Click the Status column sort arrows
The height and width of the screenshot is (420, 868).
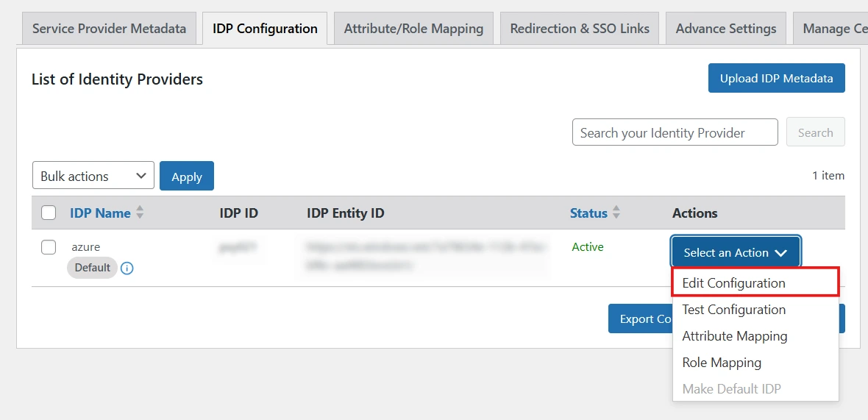[616, 213]
